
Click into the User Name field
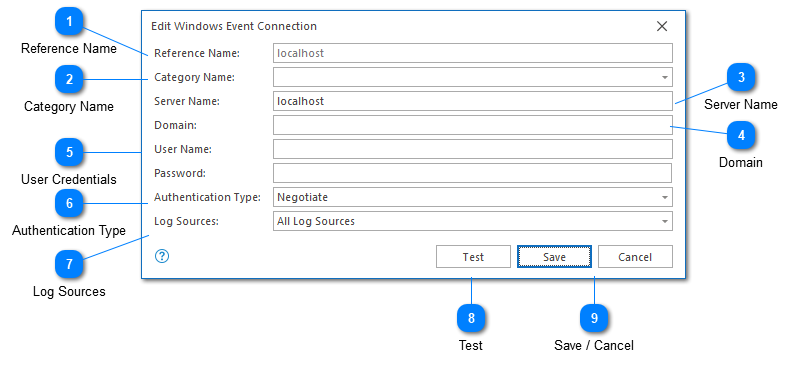point(472,149)
